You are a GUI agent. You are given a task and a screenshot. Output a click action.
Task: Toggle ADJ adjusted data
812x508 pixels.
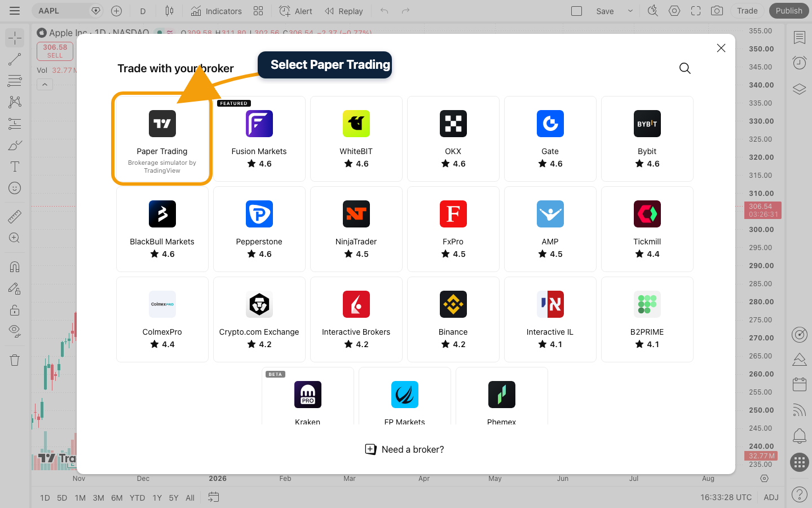click(x=771, y=497)
